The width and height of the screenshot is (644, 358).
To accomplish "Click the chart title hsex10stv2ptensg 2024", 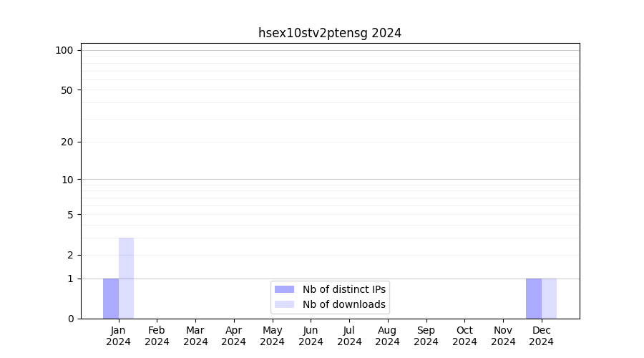I will coord(330,33).
